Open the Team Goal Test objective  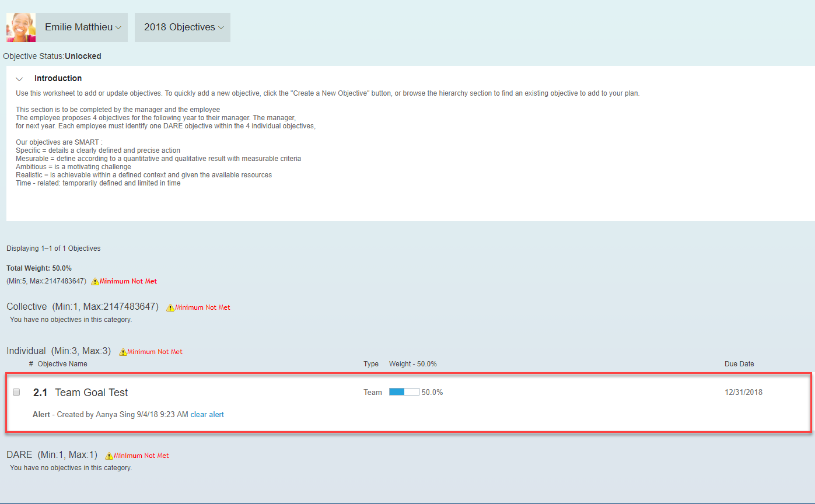point(92,393)
